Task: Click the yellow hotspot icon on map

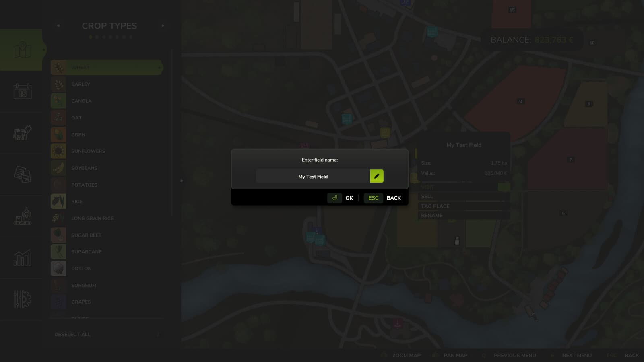Action: (x=385, y=132)
